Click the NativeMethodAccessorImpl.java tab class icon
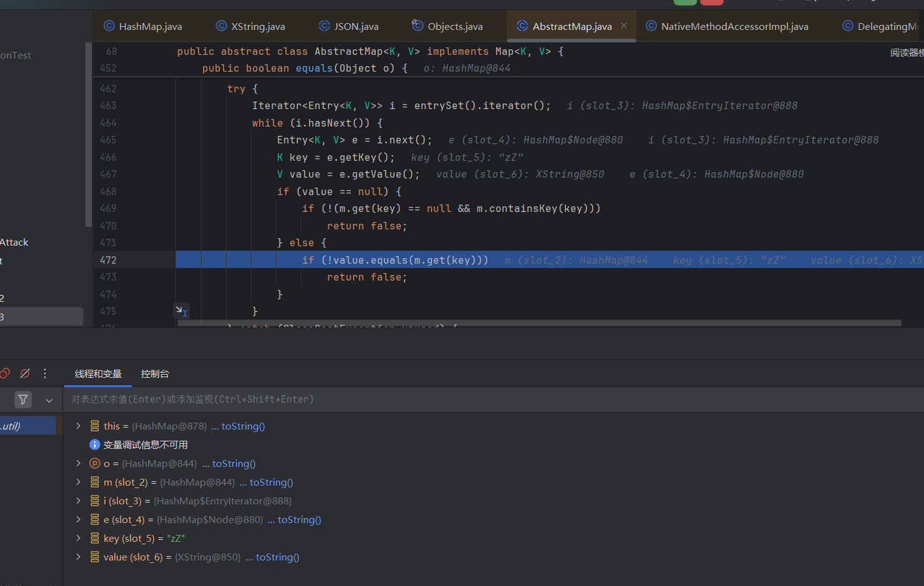924x586 pixels. [651, 26]
